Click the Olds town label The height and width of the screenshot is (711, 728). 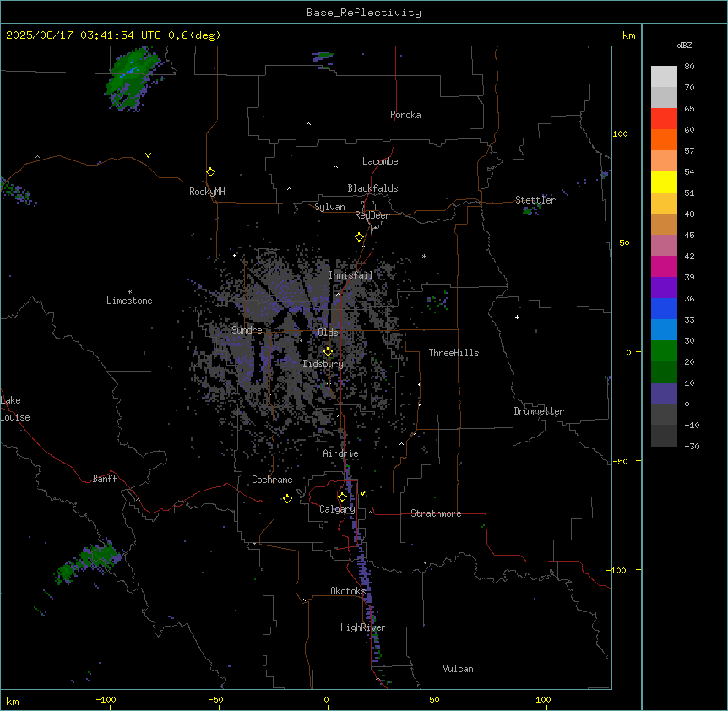coord(328,333)
